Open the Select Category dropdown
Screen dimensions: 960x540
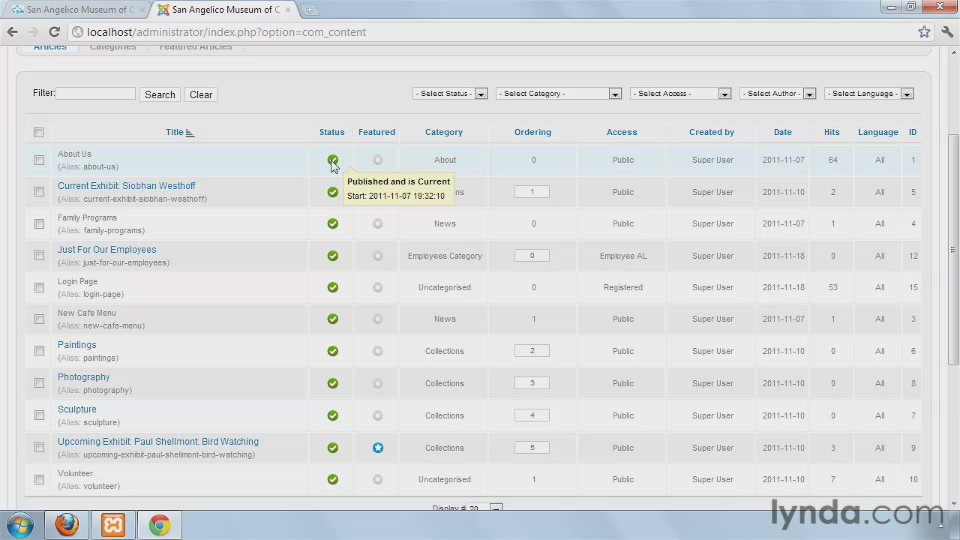click(559, 94)
